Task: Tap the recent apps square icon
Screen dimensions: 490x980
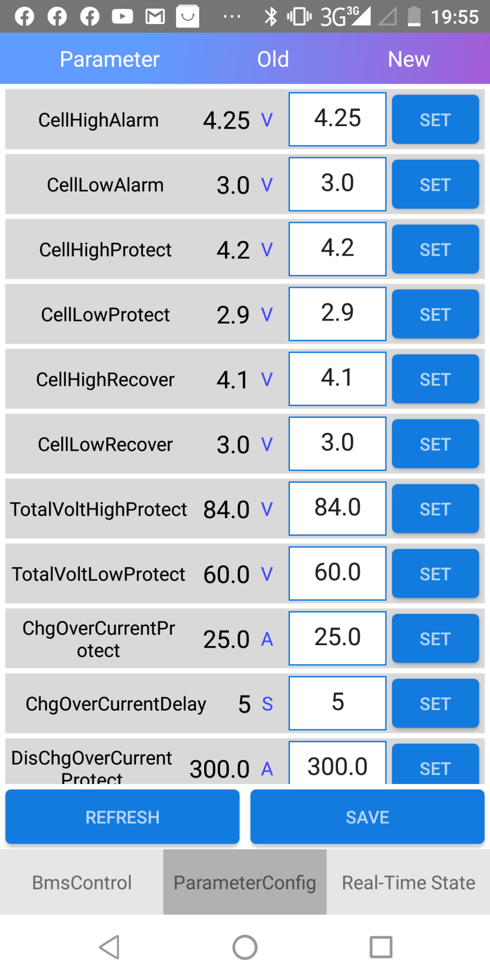Action: coord(381,947)
